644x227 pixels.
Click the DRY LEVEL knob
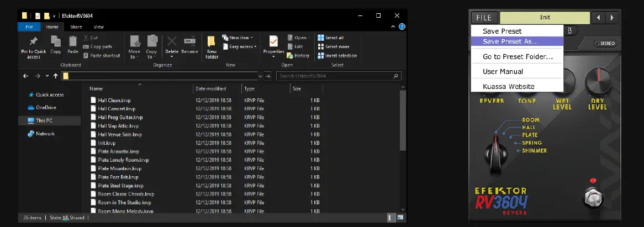[x=597, y=81]
